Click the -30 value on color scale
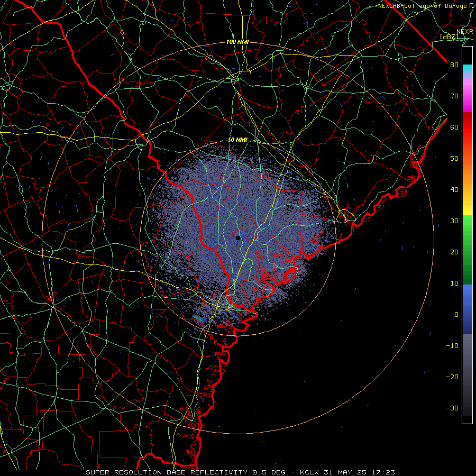 (452, 408)
